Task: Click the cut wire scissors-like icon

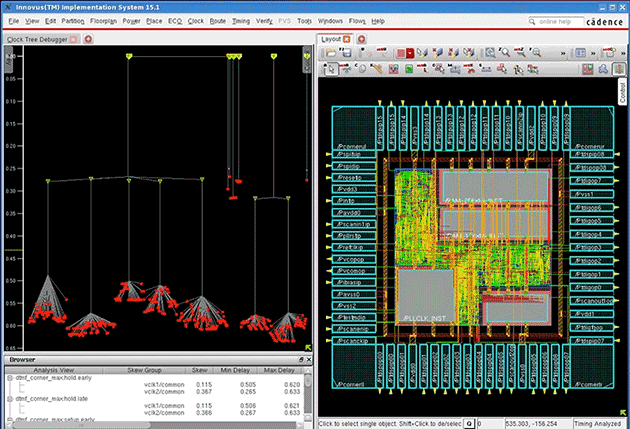Action: [x=469, y=69]
